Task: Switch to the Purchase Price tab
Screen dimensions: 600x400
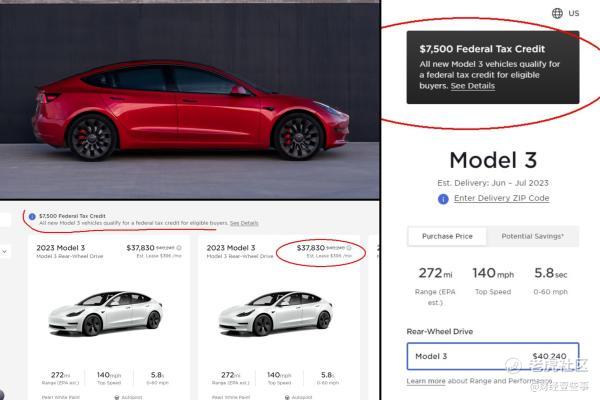Action: [x=447, y=236]
